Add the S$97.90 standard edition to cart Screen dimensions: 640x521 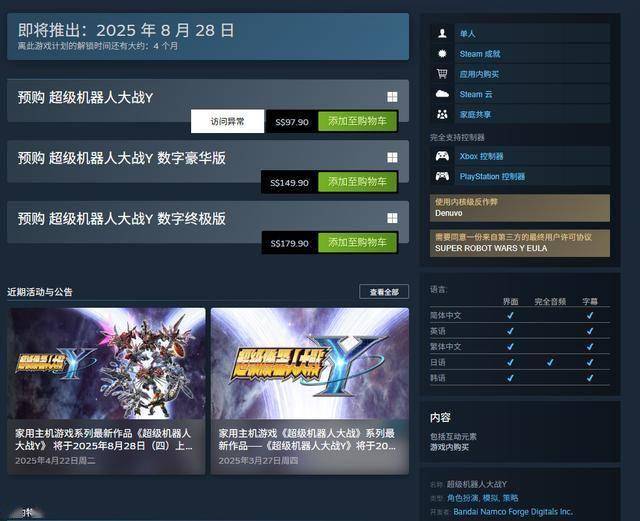coord(357,121)
